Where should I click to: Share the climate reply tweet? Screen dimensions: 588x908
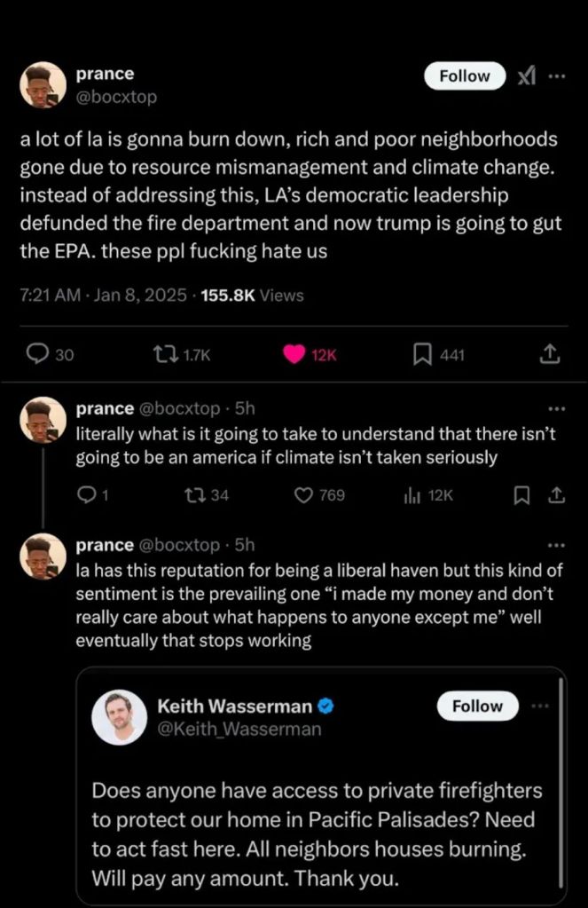[x=557, y=495]
